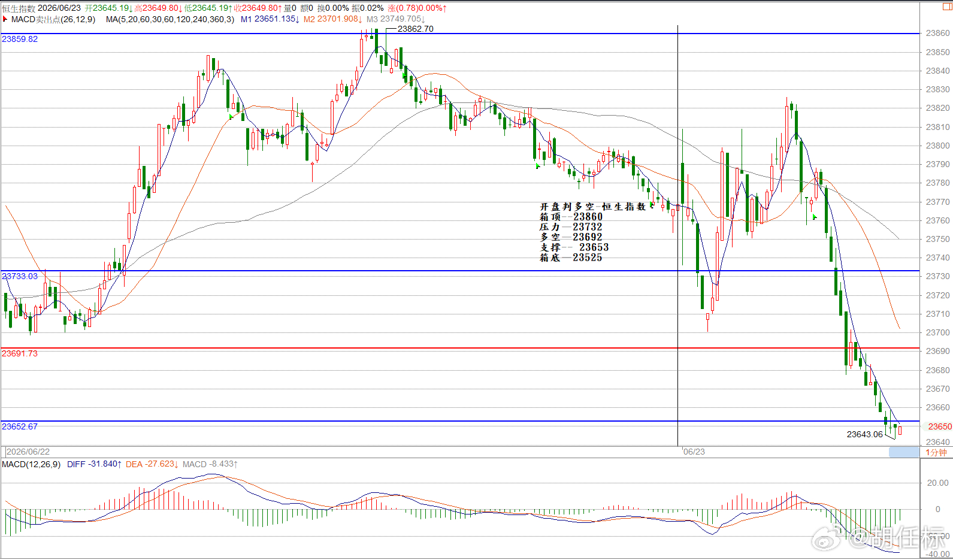Click the M1 23651.135 moving average value
This screenshot has height=560, width=953.
coord(270,19)
